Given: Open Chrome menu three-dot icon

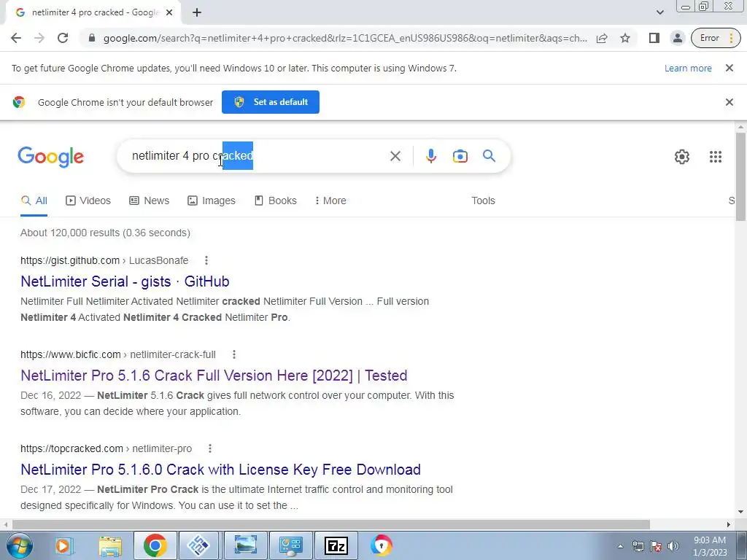Looking at the screenshot, I should click(731, 38).
